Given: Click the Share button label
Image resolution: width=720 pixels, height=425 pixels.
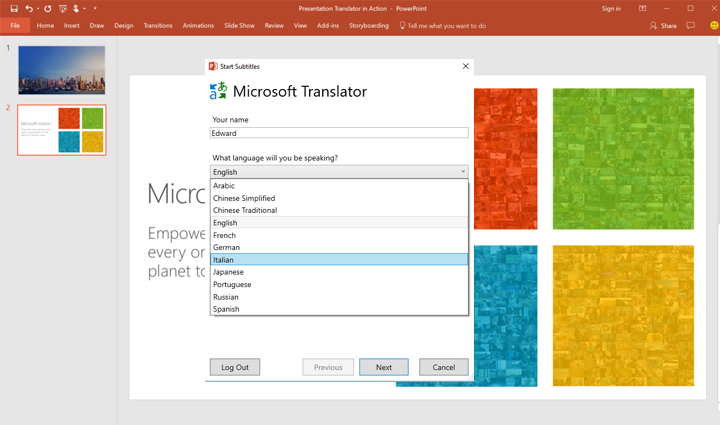Looking at the screenshot, I should click(x=669, y=26).
